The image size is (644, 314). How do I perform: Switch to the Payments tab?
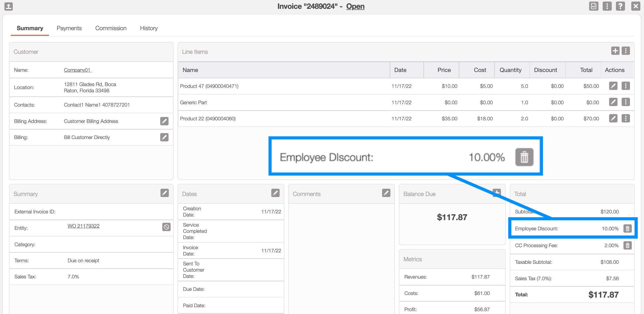[x=69, y=28]
